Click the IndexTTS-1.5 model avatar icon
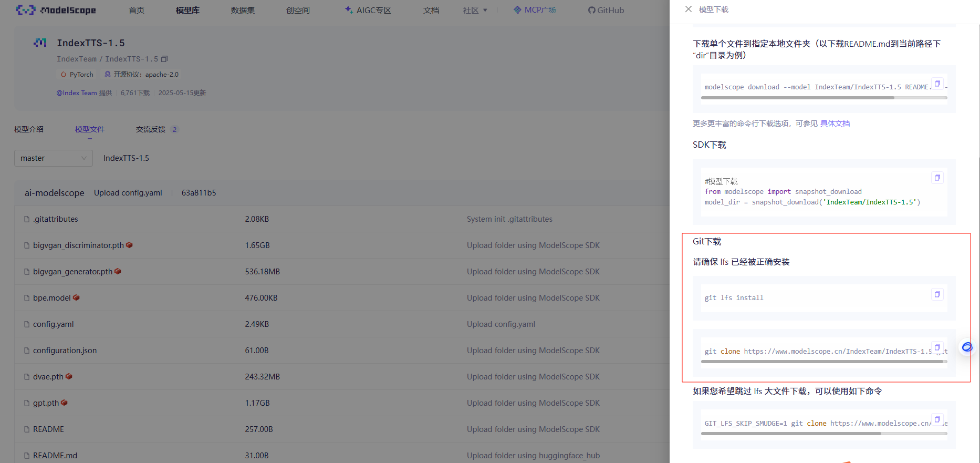Viewport: 980px width, 463px height. pos(40,43)
